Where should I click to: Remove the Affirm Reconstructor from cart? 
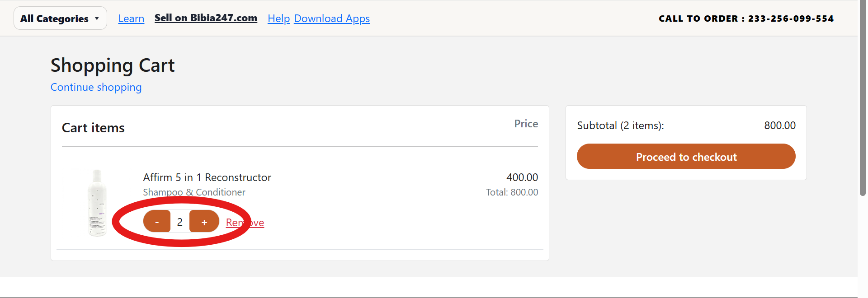point(245,223)
